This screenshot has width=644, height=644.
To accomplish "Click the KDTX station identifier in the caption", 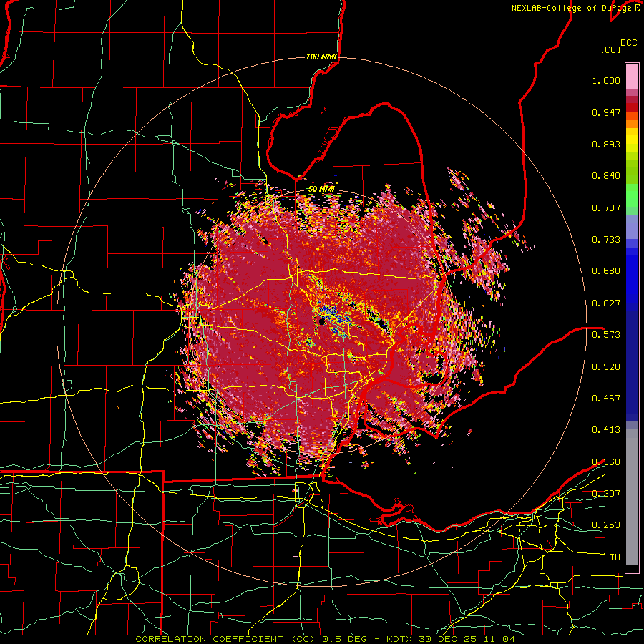I will [401, 639].
